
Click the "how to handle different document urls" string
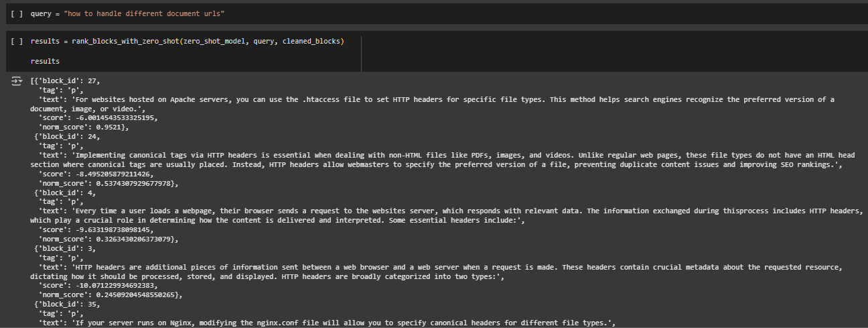(143, 13)
